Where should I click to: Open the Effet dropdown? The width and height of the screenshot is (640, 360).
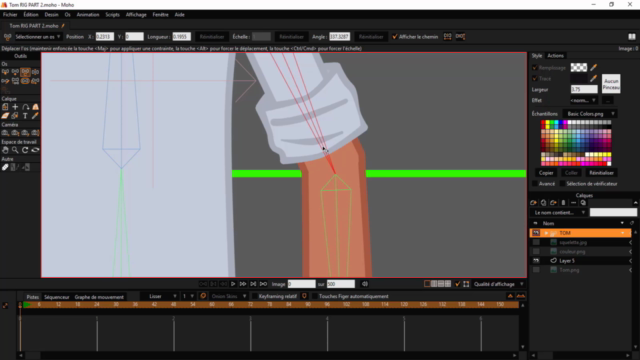coord(584,100)
